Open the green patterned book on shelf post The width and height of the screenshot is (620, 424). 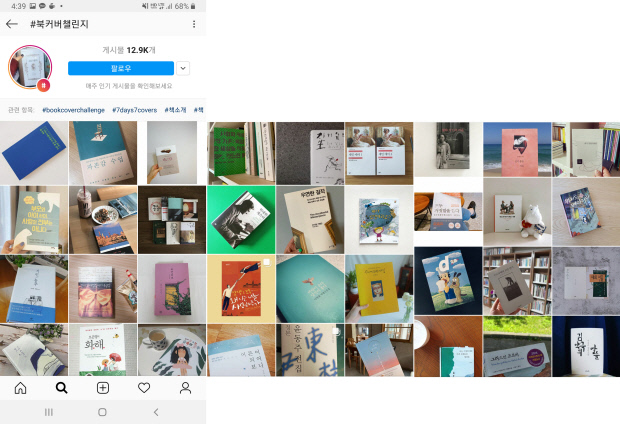[241, 153]
